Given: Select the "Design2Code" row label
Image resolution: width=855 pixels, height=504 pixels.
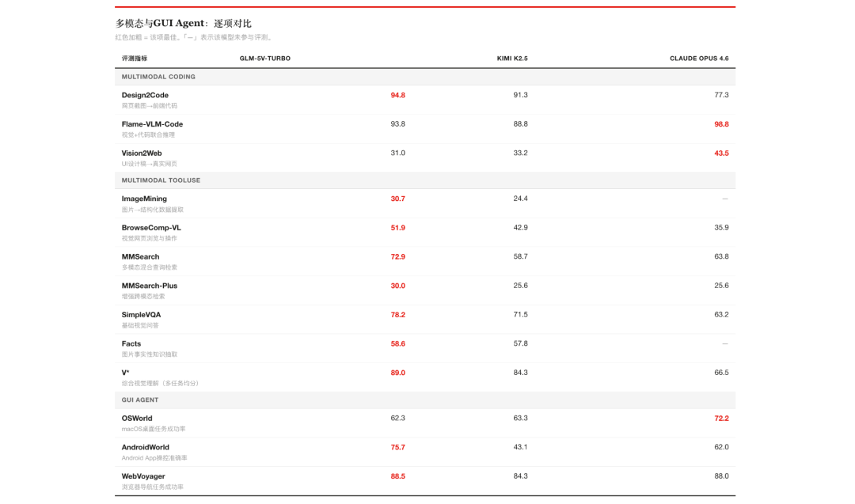Looking at the screenshot, I should pyautogui.click(x=145, y=95).
